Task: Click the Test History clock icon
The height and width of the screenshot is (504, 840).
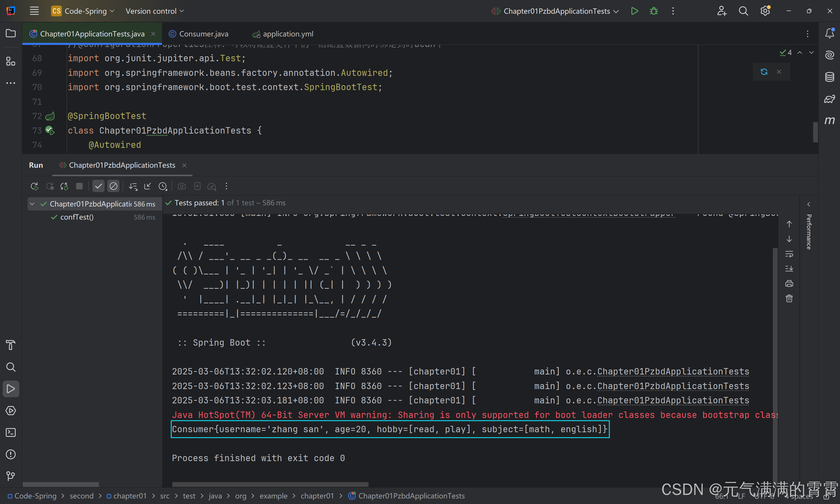Action: tap(163, 186)
